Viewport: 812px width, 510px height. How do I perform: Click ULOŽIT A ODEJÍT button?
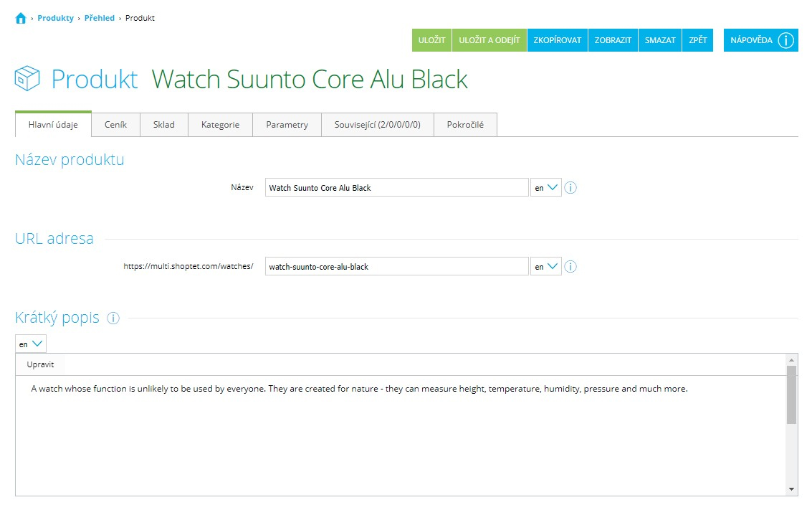click(489, 40)
